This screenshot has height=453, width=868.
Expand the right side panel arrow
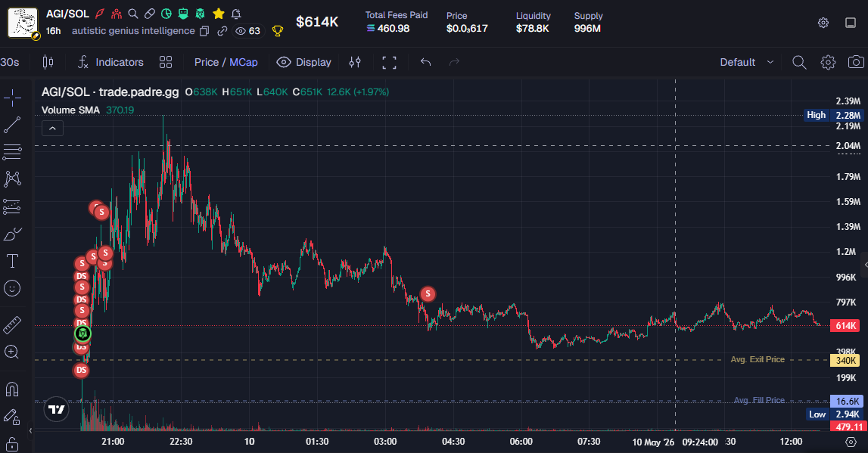tap(865, 265)
